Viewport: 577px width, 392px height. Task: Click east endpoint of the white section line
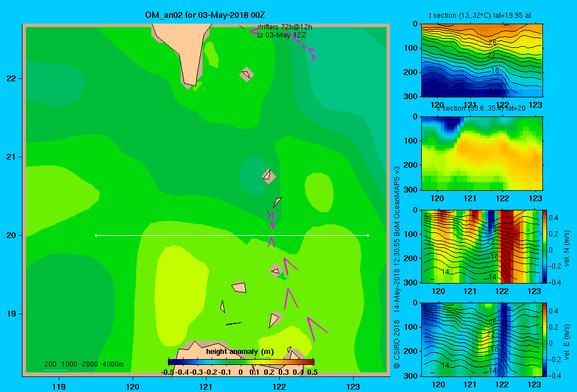(368, 235)
